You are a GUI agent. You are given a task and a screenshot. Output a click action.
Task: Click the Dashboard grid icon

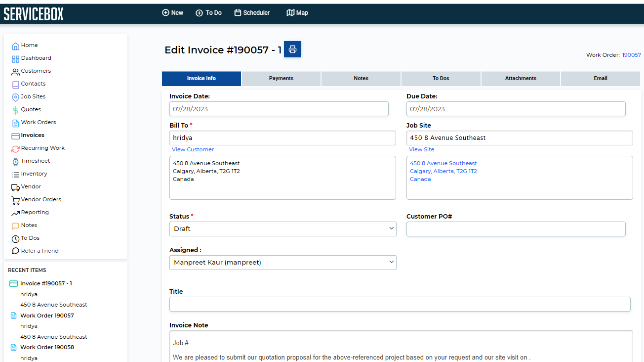click(x=15, y=59)
